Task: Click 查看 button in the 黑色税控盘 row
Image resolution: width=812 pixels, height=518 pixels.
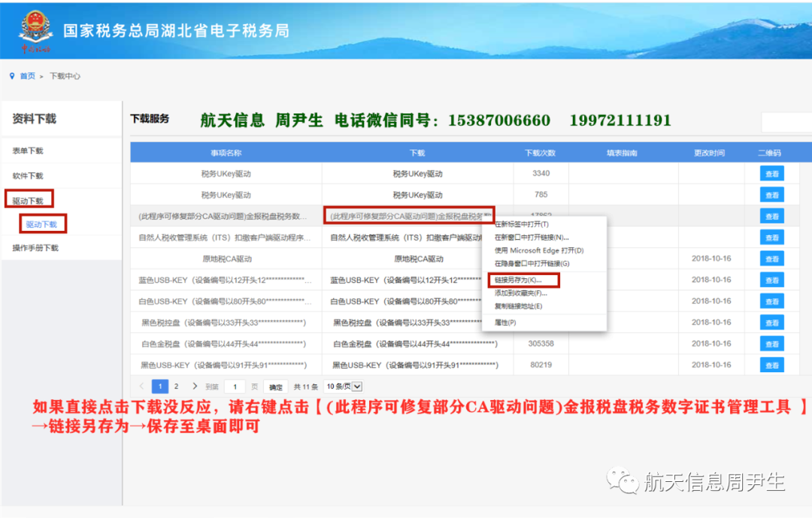Action: tap(771, 323)
